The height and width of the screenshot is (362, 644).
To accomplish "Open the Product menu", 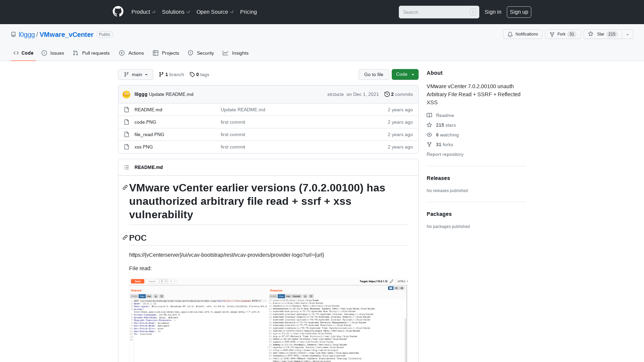I will coord(143,12).
